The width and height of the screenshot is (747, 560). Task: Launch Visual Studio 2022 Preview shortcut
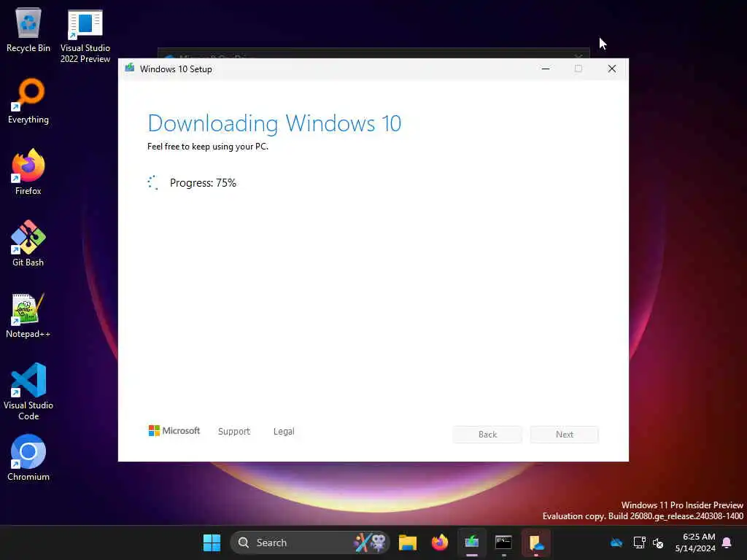[x=85, y=35]
